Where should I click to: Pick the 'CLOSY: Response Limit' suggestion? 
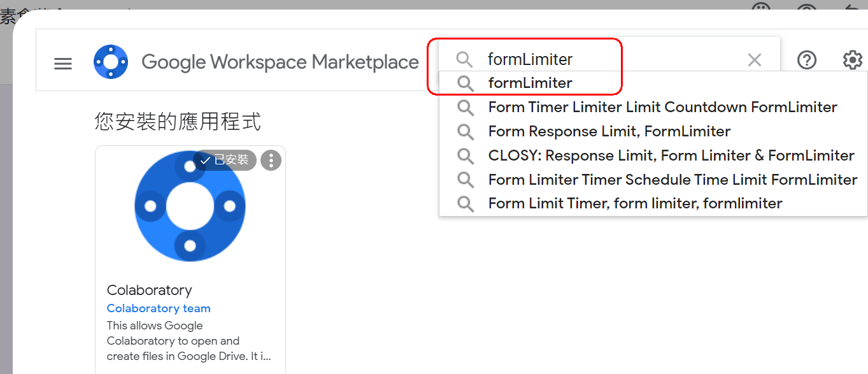(x=671, y=155)
